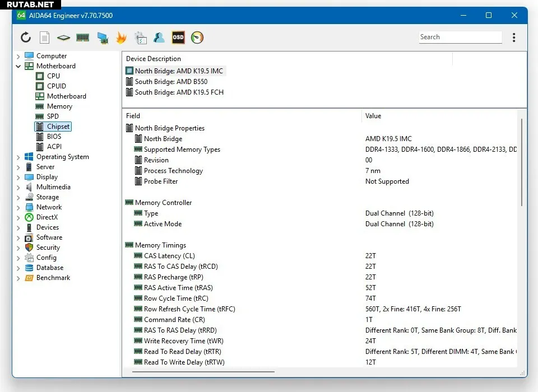Select the Process Technology row
Viewport: 538px width, 392px height.
[x=321, y=171]
